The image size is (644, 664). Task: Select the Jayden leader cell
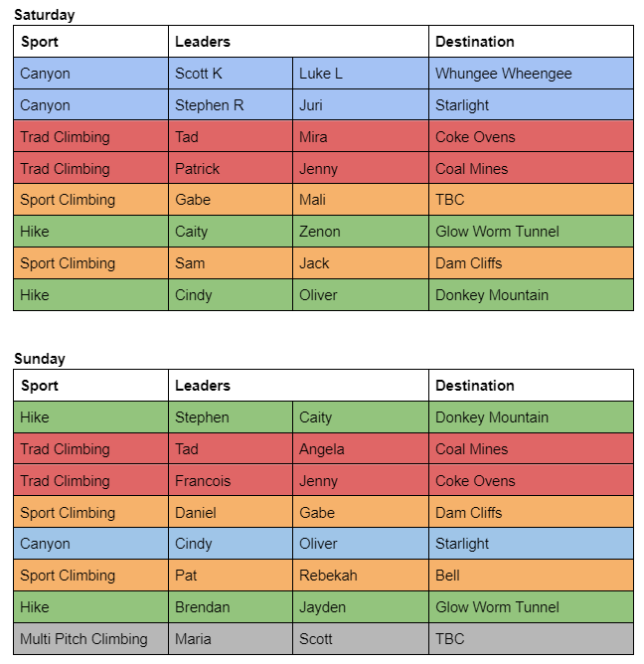tap(361, 606)
